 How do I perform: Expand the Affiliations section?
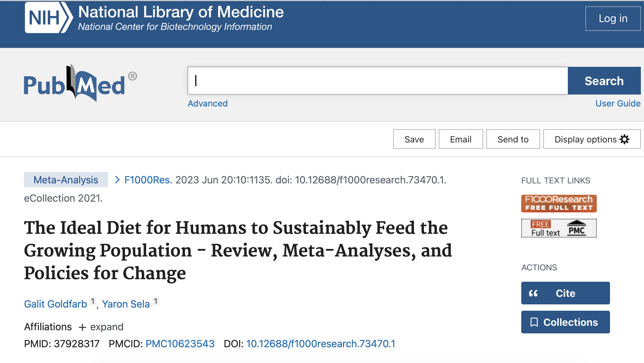click(101, 327)
